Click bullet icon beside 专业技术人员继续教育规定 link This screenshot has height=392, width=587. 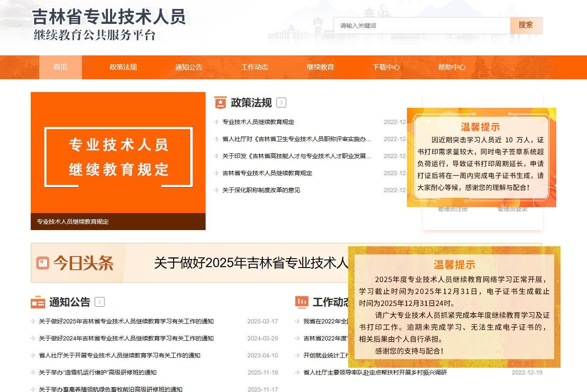click(x=216, y=122)
